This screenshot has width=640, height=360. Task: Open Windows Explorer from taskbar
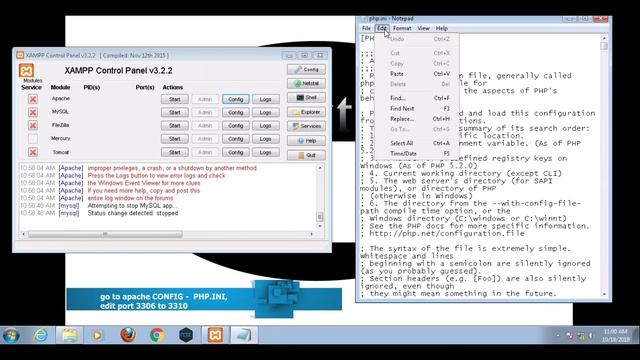tap(69, 336)
